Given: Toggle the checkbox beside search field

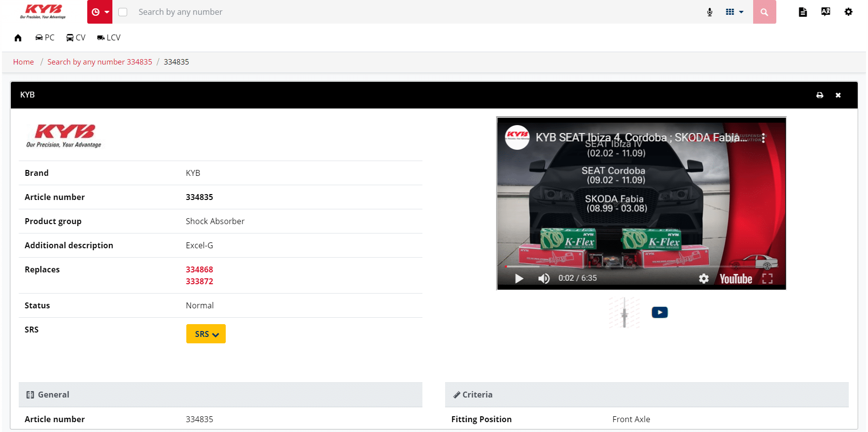Looking at the screenshot, I should tap(123, 12).
